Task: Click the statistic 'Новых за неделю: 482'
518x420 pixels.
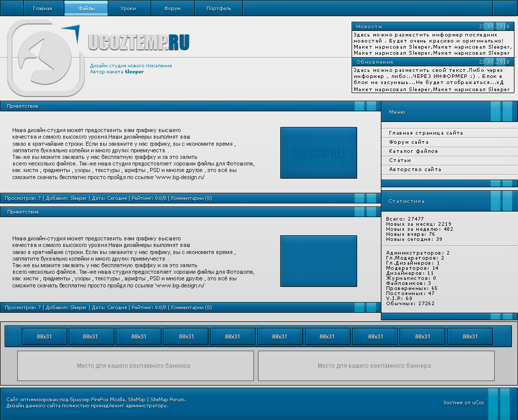Action: point(419,229)
